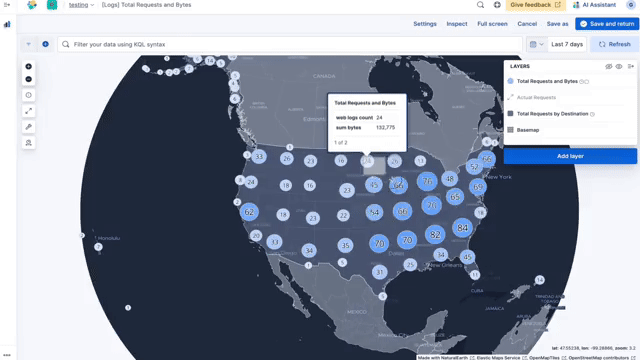
Task: Collapse the Layers panel
Action: click(631, 66)
